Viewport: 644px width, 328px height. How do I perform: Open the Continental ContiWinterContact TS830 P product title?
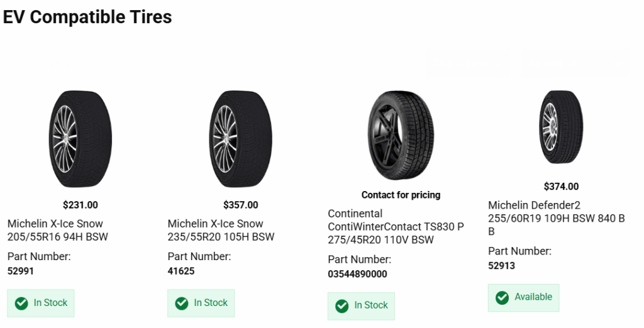click(x=396, y=227)
